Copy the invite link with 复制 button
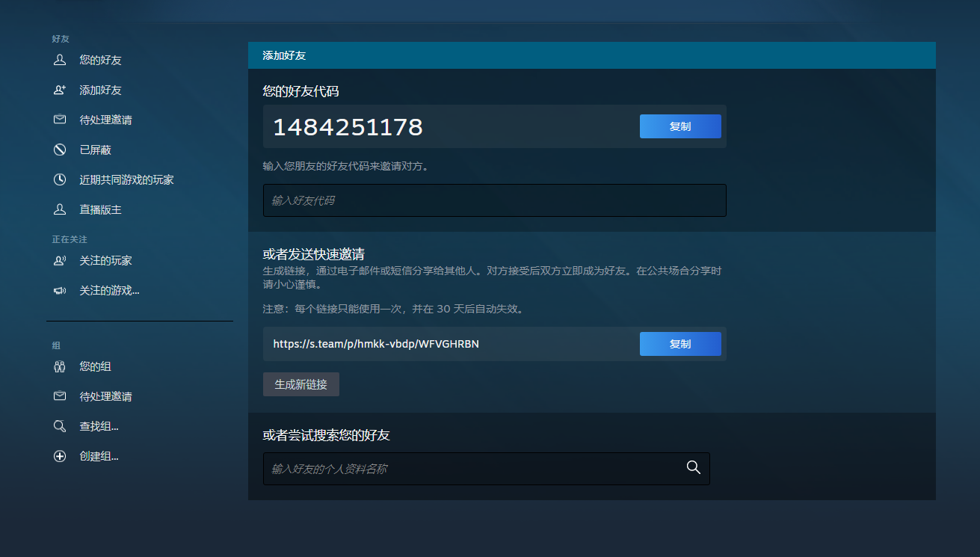The image size is (980, 557). (x=680, y=344)
